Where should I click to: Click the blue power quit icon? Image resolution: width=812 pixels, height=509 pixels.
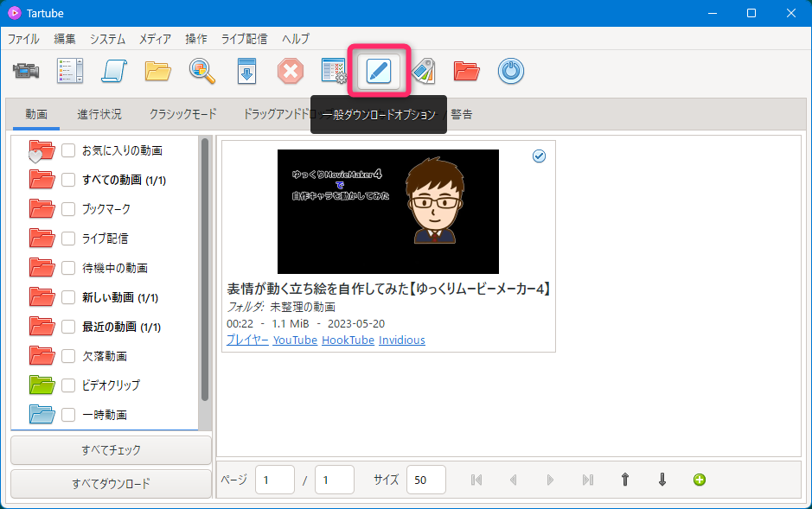click(x=511, y=71)
